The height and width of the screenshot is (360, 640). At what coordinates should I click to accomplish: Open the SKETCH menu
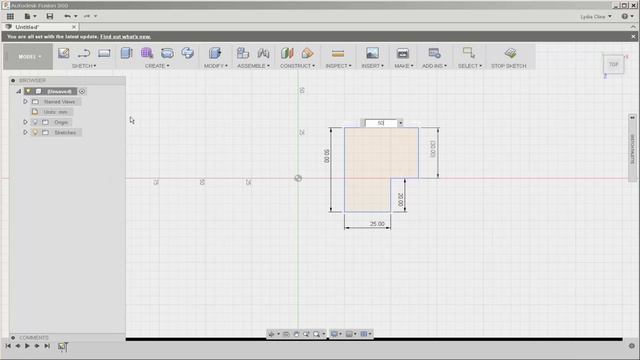(x=84, y=66)
